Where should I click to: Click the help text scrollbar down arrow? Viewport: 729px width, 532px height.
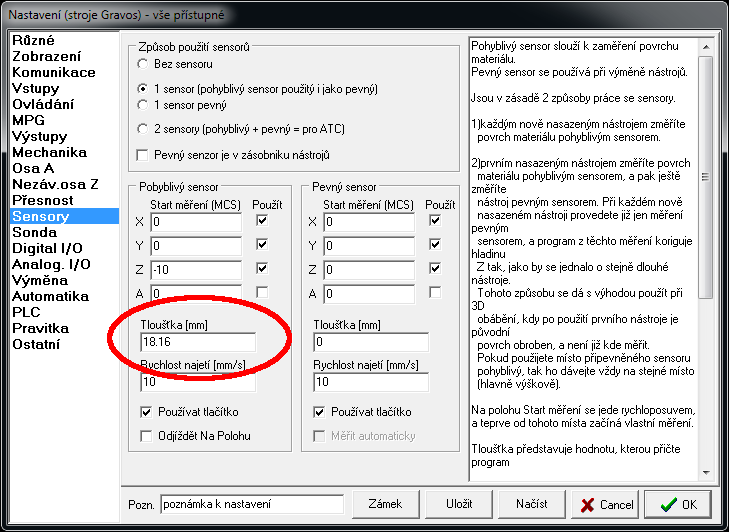click(x=706, y=473)
